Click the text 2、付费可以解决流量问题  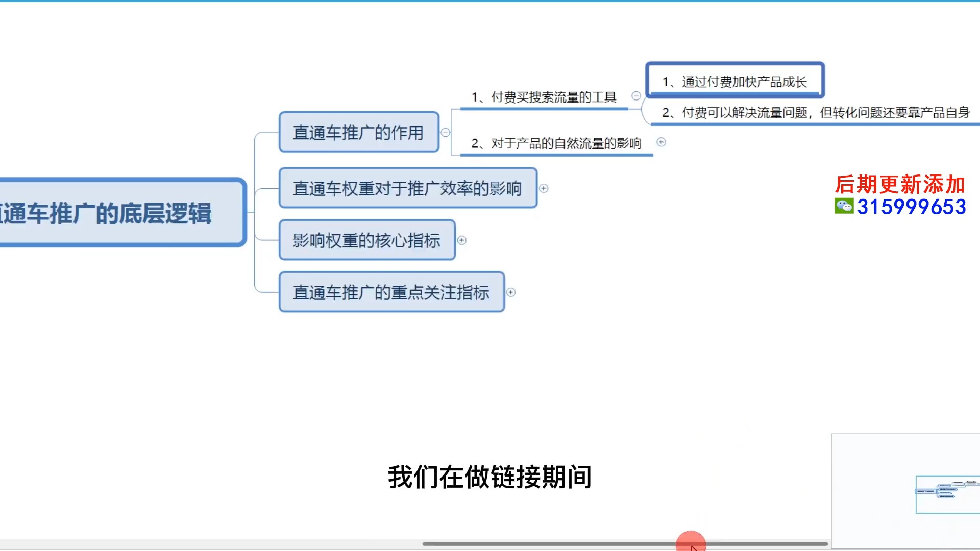(735, 113)
